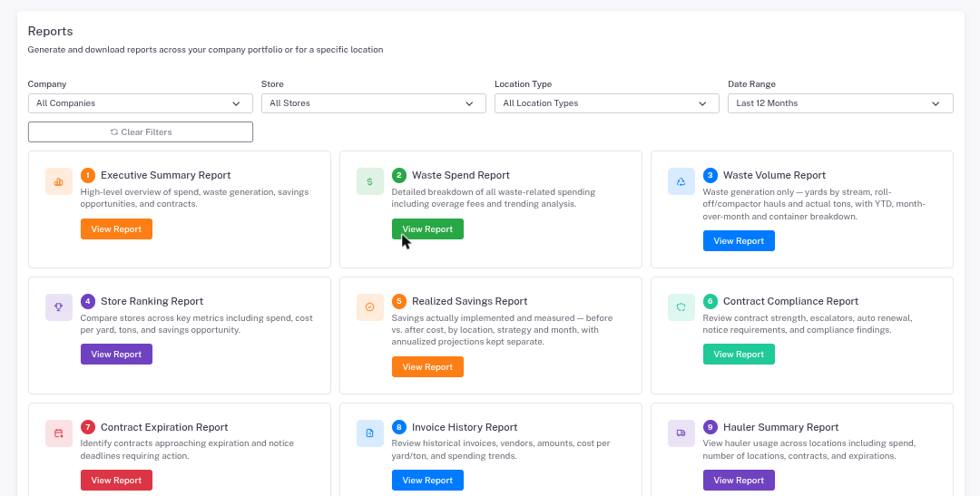Click the Executive Summary bar chart icon
This screenshot has width=980, height=496.
[59, 181]
